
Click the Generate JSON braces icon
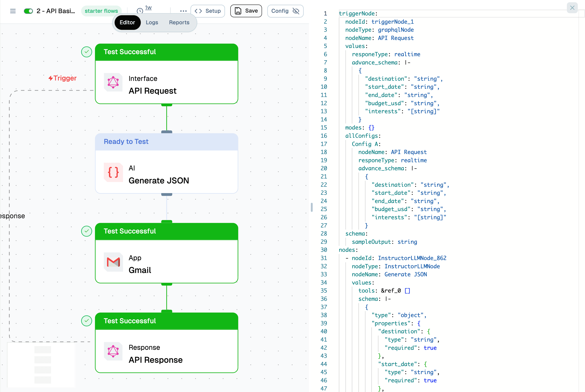[113, 172]
